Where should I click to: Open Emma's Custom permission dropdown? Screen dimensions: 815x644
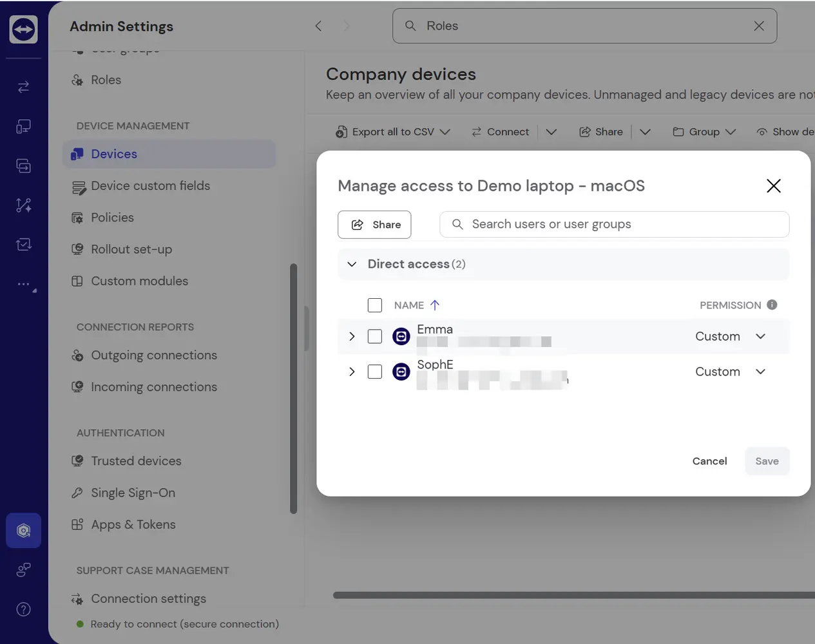click(x=731, y=336)
